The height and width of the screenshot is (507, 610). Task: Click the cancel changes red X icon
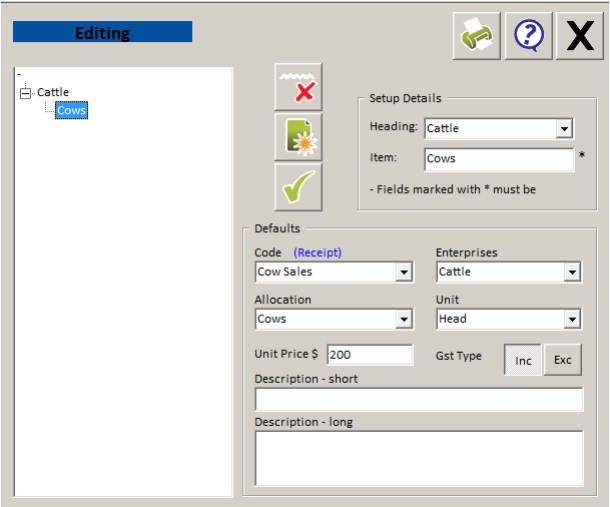point(298,87)
